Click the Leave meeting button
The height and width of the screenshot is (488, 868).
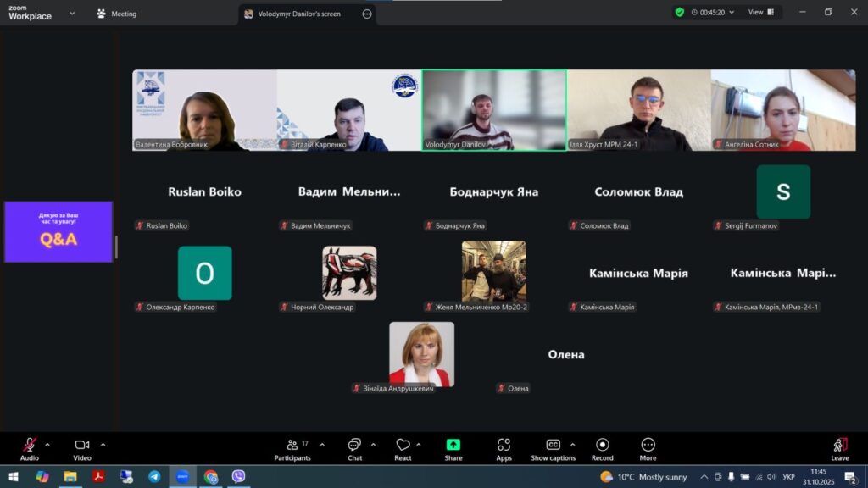(840, 447)
